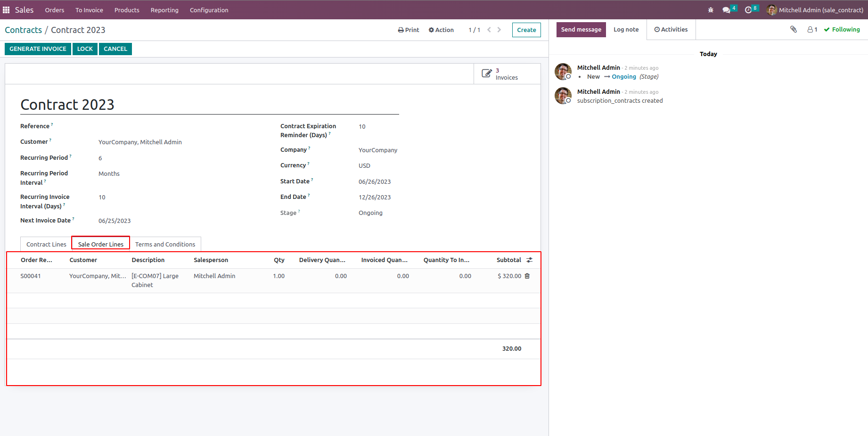Click Next Invoice Date value 06/25/2023
The width and height of the screenshot is (868, 436).
pyautogui.click(x=115, y=221)
